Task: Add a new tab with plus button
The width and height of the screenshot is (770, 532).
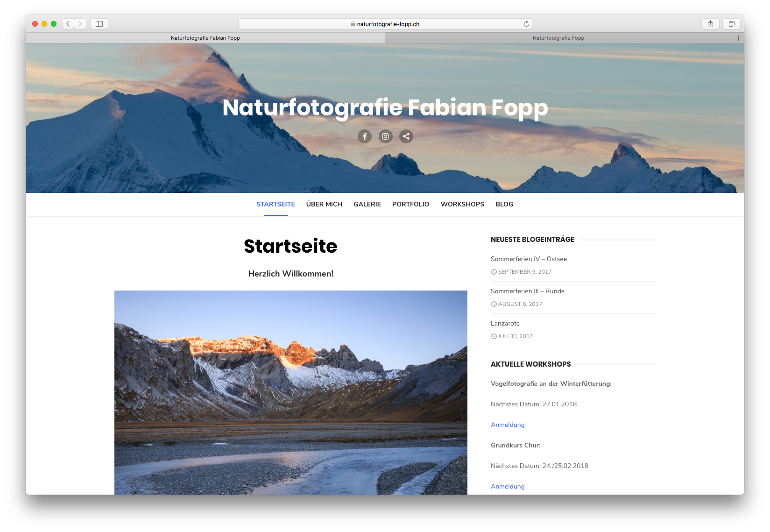Action: click(738, 38)
